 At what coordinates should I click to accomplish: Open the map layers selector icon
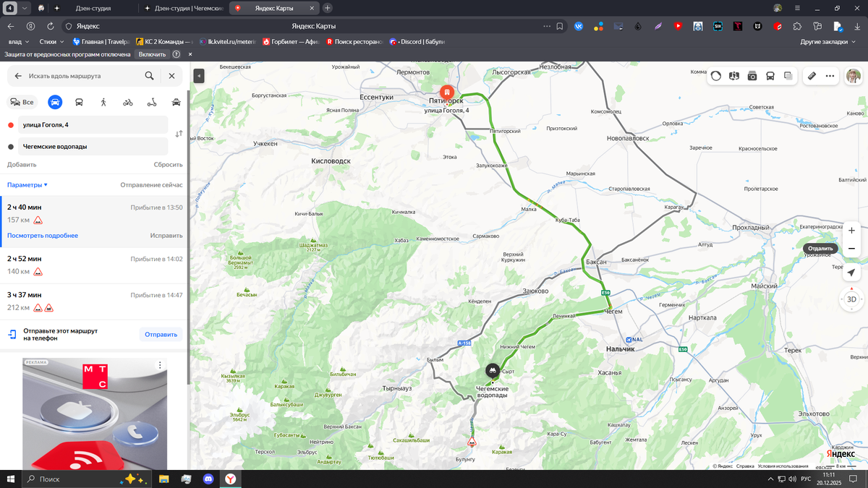pos(788,76)
